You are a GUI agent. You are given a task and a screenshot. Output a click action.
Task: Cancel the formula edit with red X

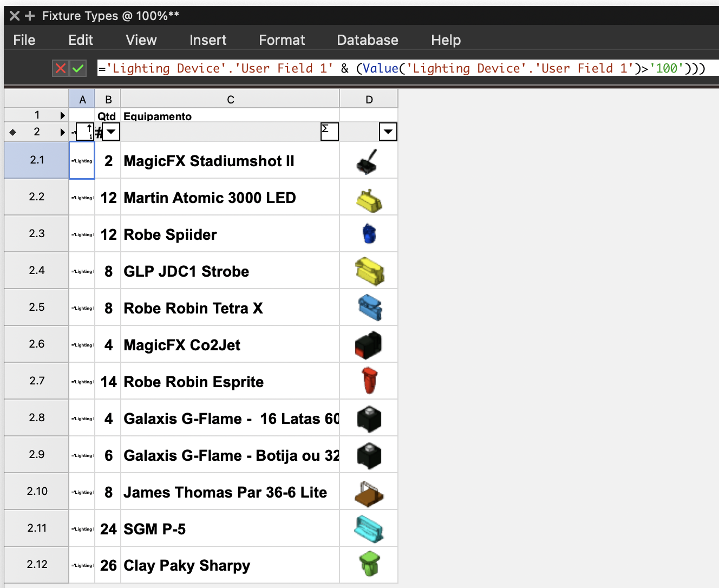click(61, 68)
